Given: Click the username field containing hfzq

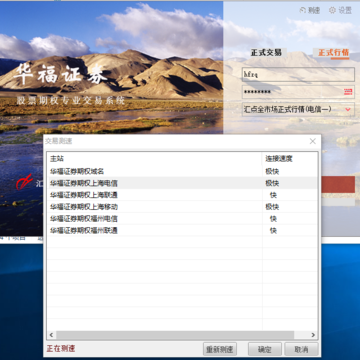Looking at the screenshot, I should coord(298,75).
